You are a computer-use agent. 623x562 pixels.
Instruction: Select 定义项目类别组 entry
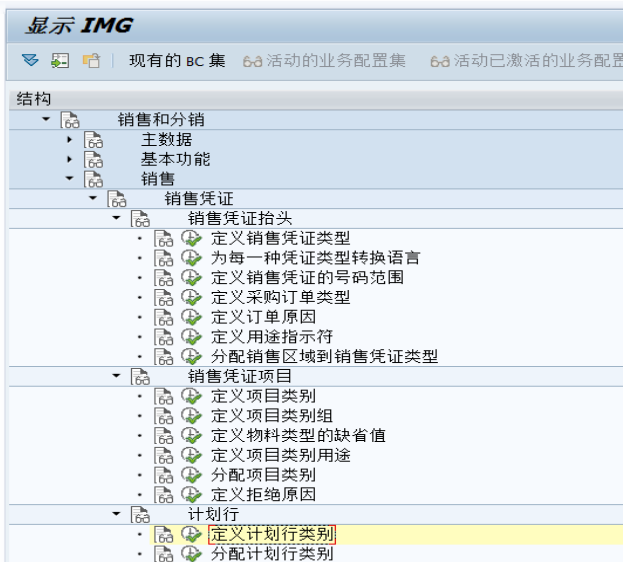[272, 416]
